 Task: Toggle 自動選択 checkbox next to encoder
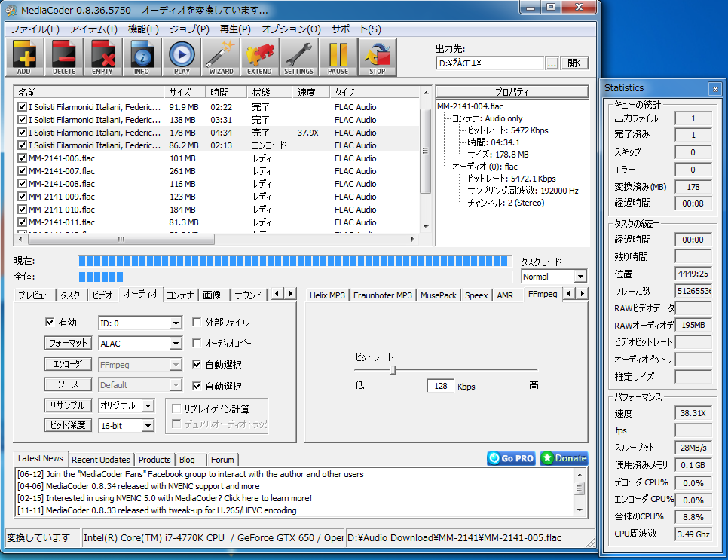197,364
